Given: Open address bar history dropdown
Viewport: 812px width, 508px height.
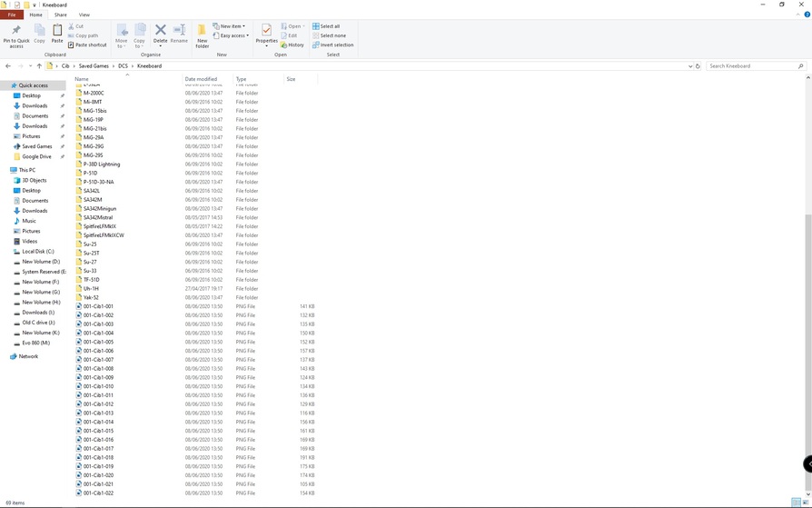Looking at the screenshot, I should tap(689, 65).
